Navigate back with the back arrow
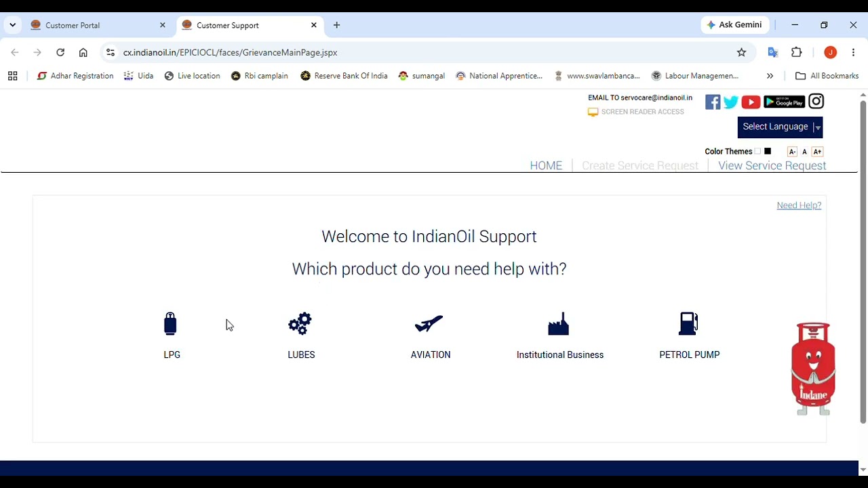The height and width of the screenshot is (488, 868). point(15,52)
